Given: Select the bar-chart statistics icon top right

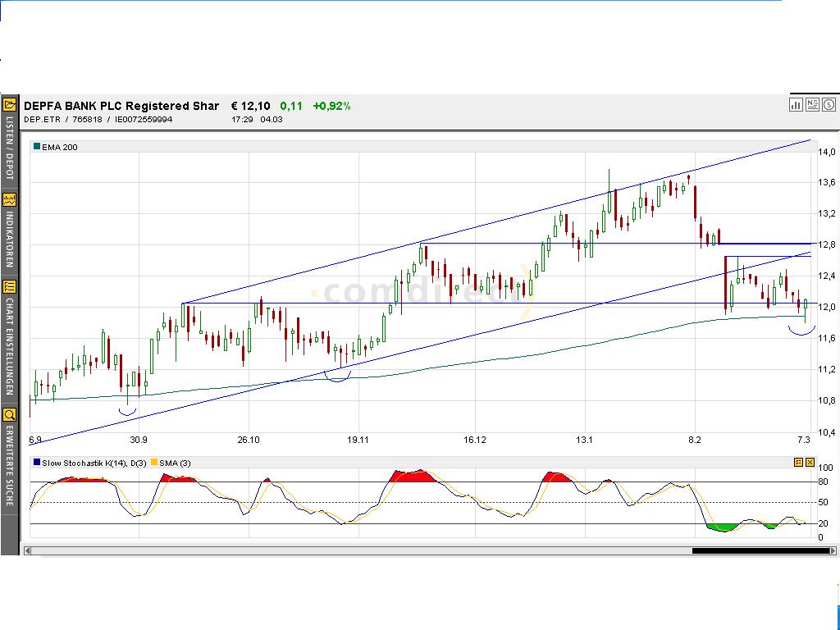Looking at the screenshot, I should (796, 105).
